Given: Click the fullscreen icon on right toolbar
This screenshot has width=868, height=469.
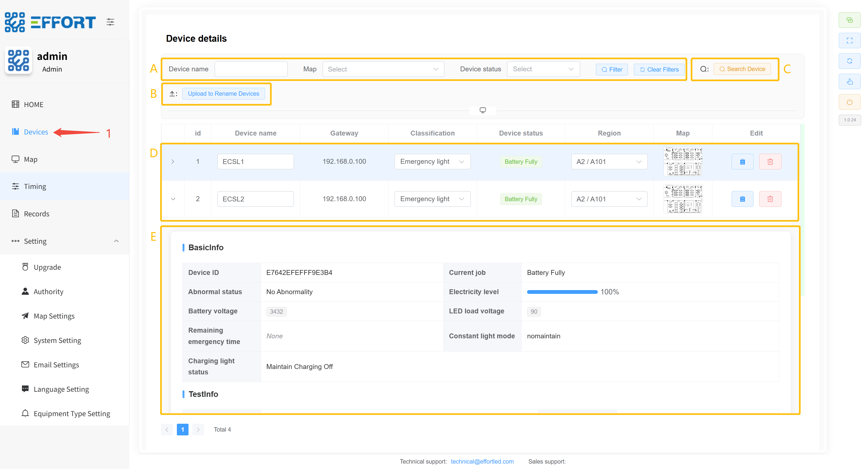Looking at the screenshot, I should 850,40.
